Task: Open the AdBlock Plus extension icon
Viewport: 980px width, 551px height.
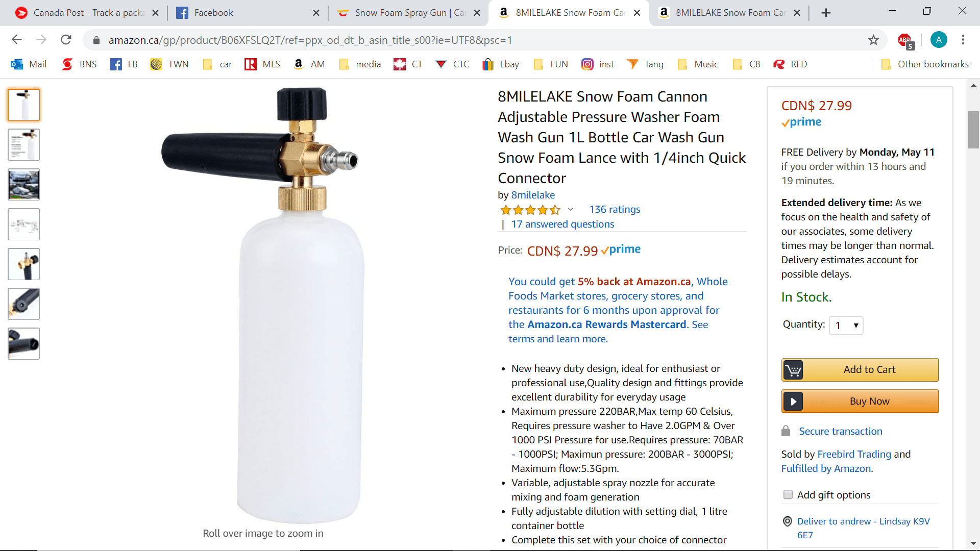Action: [x=905, y=40]
